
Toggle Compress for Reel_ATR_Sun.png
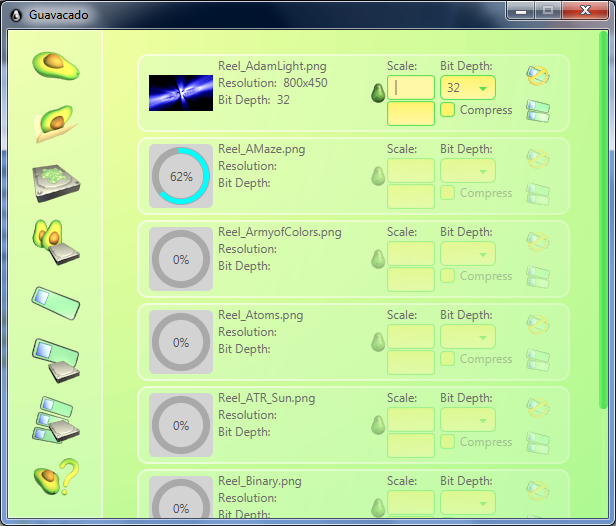click(x=447, y=442)
